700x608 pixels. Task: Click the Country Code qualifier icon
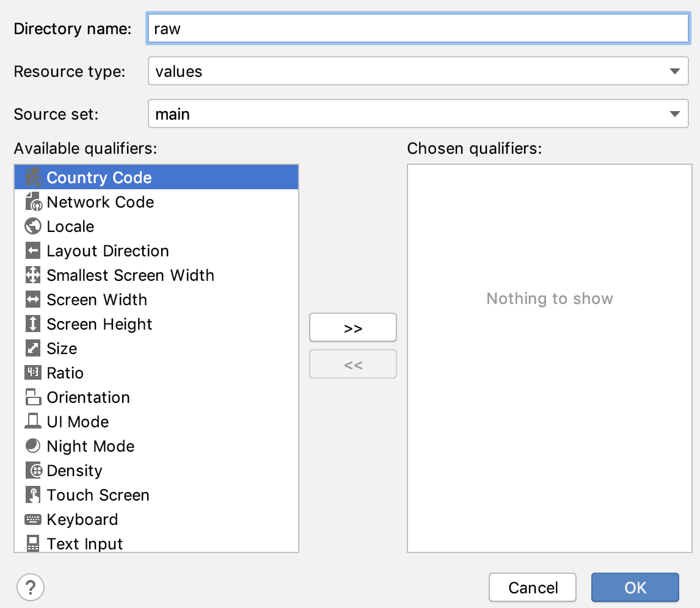pos(33,177)
